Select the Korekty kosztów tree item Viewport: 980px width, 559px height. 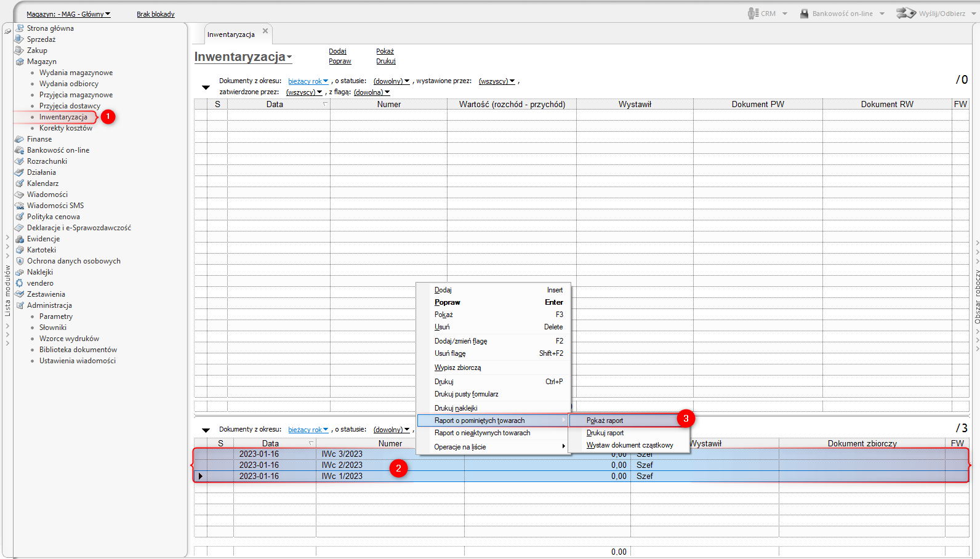click(x=66, y=128)
